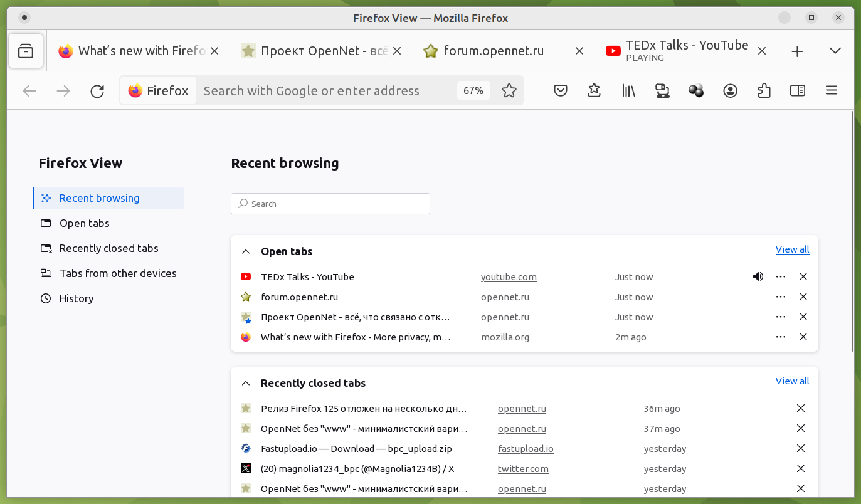The width and height of the screenshot is (861, 504).
Task: Collapse the Open tabs section
Action: pyautogui.click(x=246, y=251)
